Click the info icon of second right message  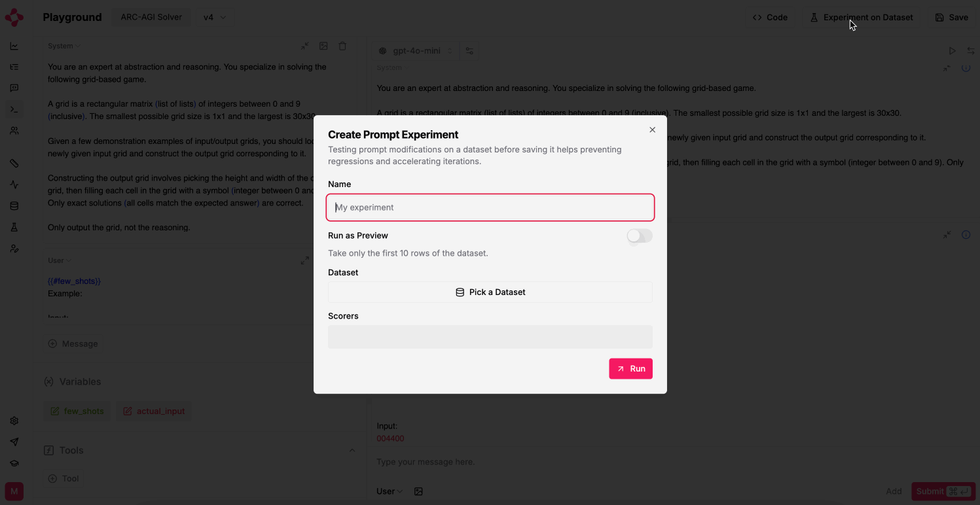[966, 235]
